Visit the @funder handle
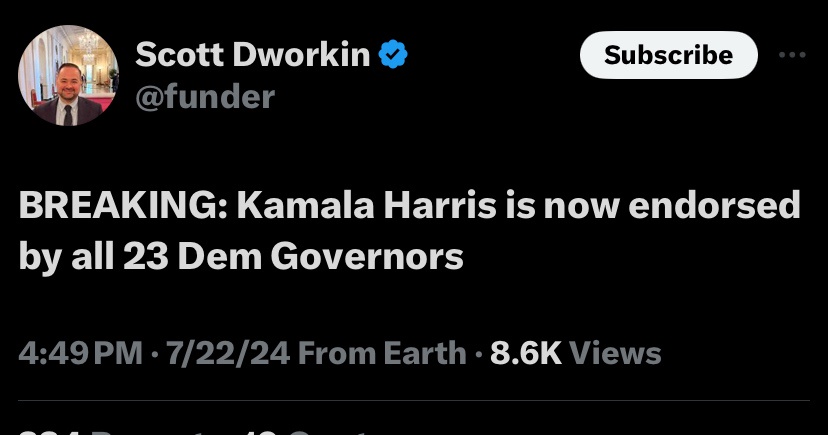 tap(205, 97)
